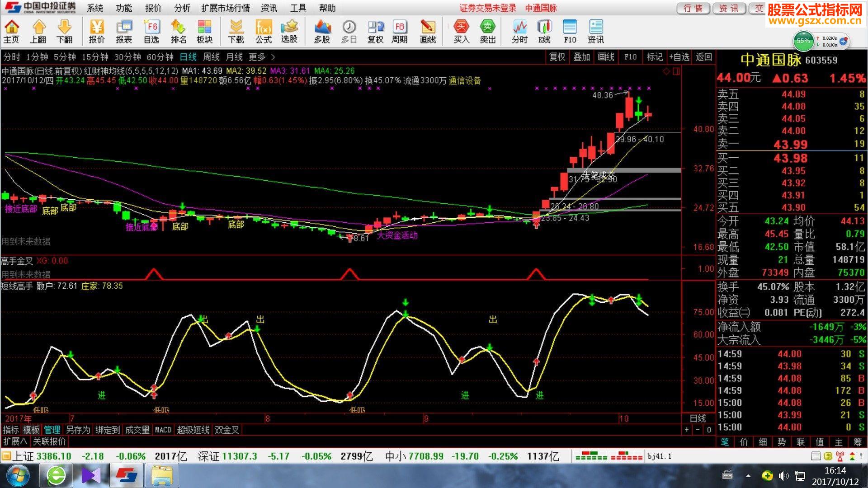The height and width of the screenshot is (488, 868).
Task: Switch to the 月线 monthly period
Action: pos(234,57)
